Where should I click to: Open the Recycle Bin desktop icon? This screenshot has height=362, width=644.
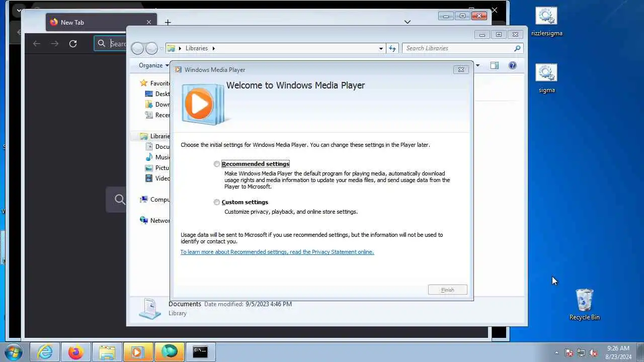584,304
